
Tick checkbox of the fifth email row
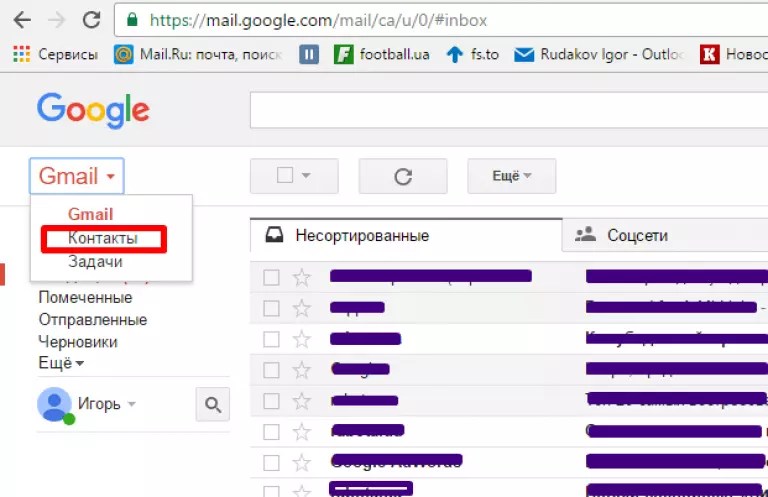coord(271,401)
